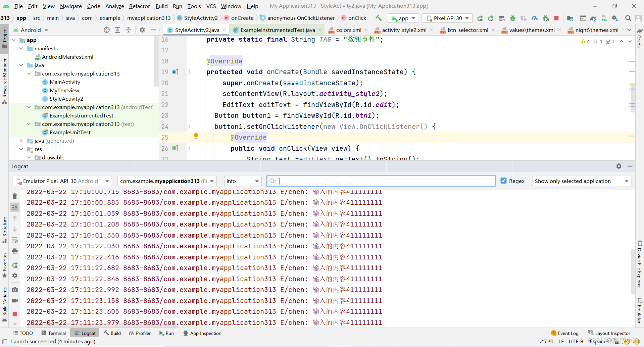Viewport: 644px width, 347px height.
Task: Click the yellow light bulb intention icon
Action: (196, 136)
